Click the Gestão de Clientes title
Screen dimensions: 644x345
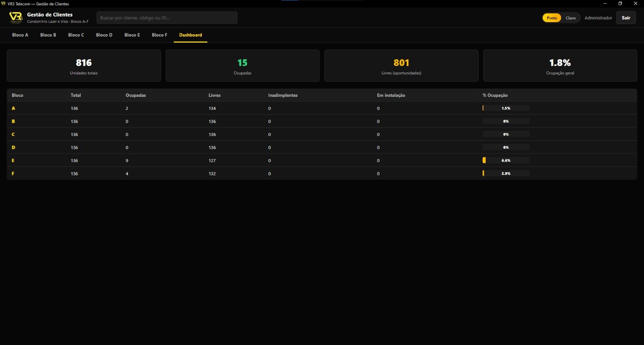[50, 14]
